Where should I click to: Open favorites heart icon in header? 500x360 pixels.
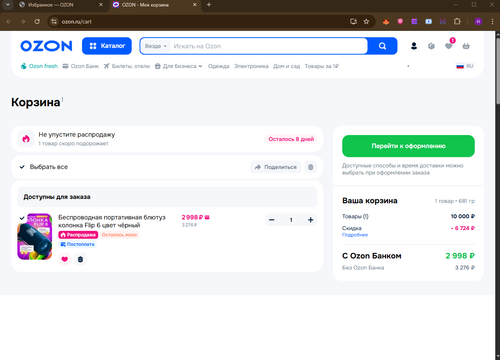(x=449, y=46)
